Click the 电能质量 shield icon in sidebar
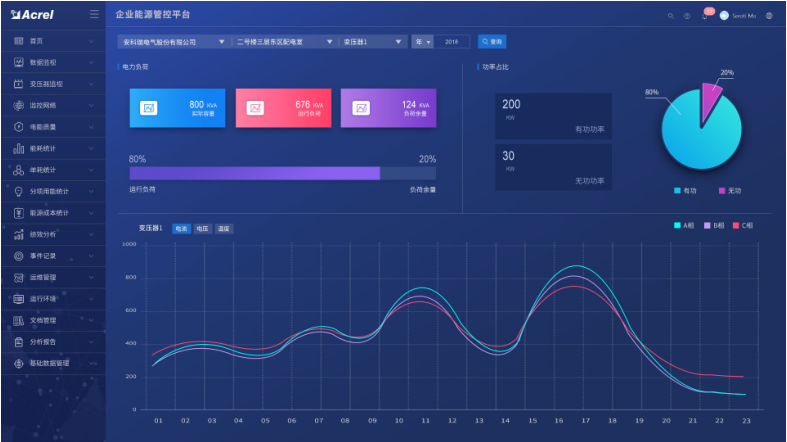Viewport: 787px width, 442px height. [19, 127]
